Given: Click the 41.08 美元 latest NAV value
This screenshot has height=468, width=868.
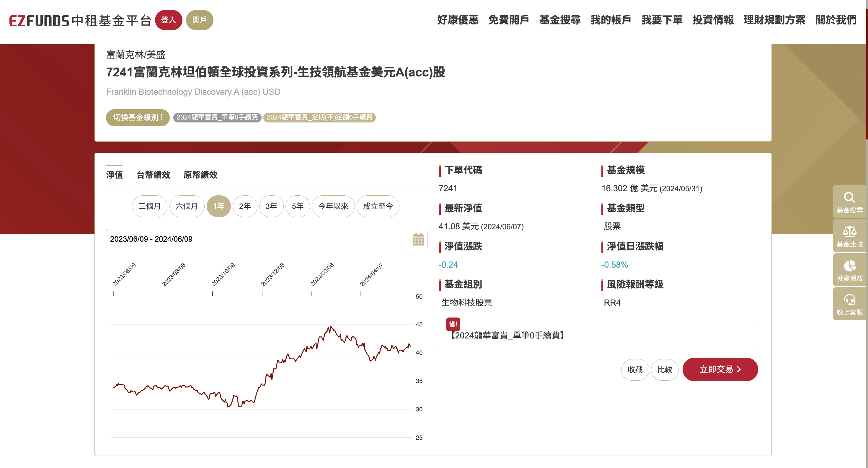Looking at the screenshot, I should [x=481, y=227].
